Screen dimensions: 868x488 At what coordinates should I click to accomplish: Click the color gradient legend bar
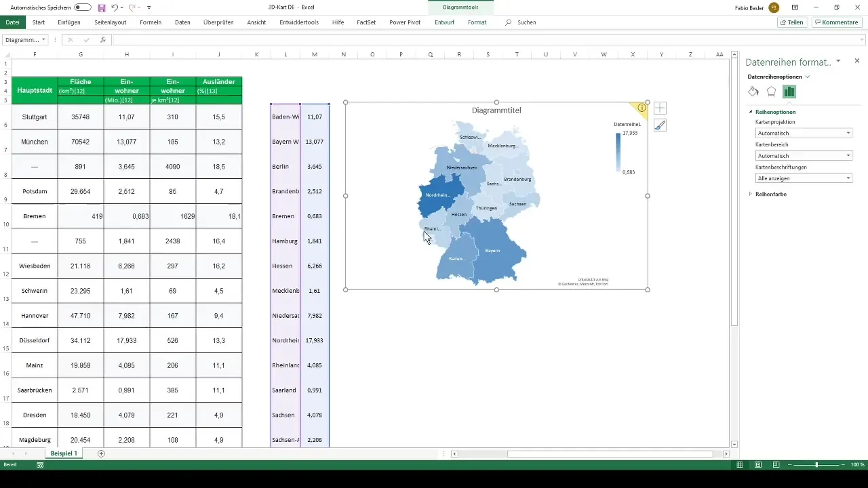click(x=618, y=153)
